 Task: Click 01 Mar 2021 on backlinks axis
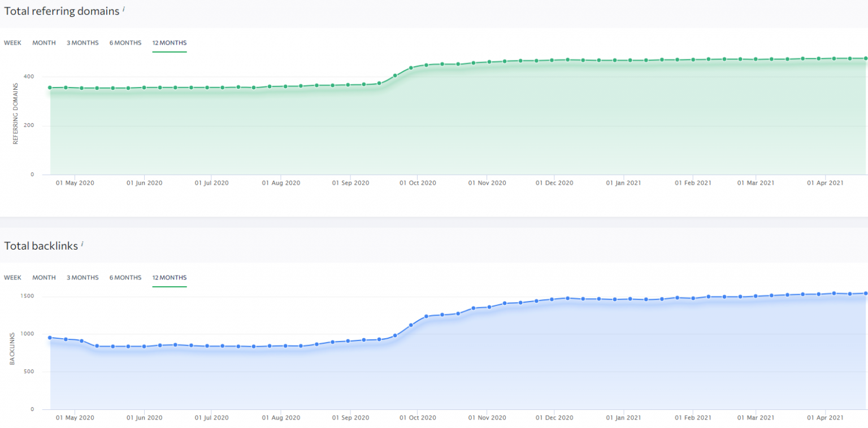tap(755, 417)
